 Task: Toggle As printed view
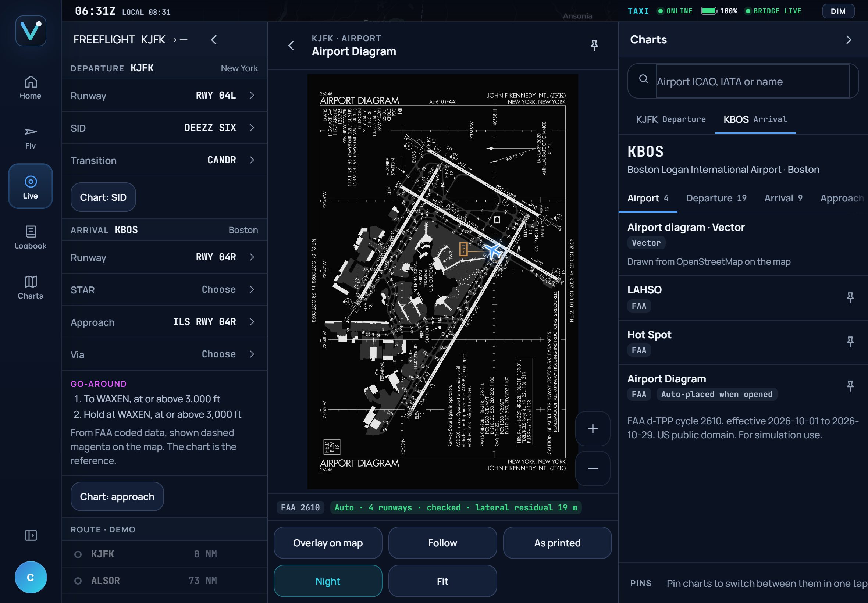coord(557,543)
